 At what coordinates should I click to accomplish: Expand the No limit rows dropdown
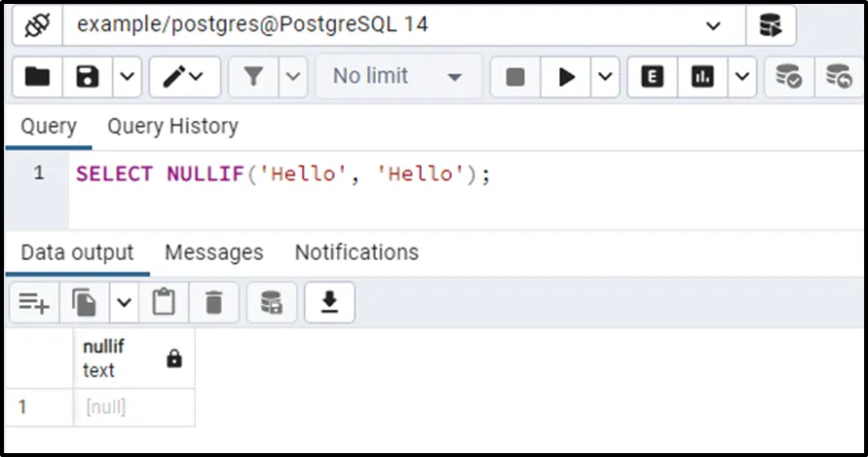[454, 77]
